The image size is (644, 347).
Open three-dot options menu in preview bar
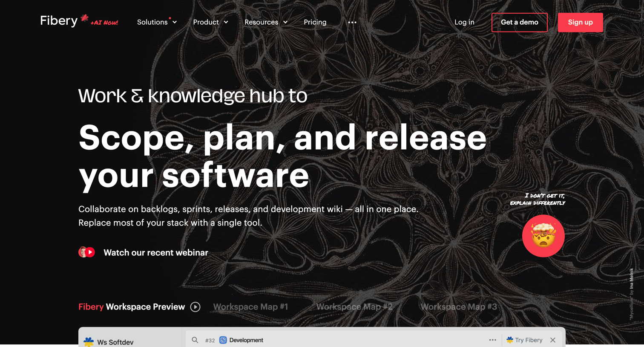coord(493,340)
